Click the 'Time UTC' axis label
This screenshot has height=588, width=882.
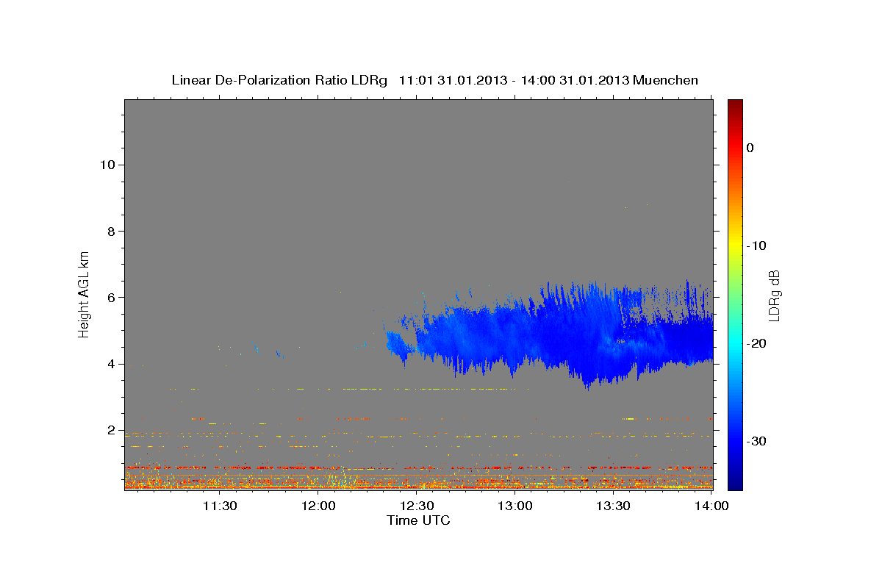(x=418, y=520)
